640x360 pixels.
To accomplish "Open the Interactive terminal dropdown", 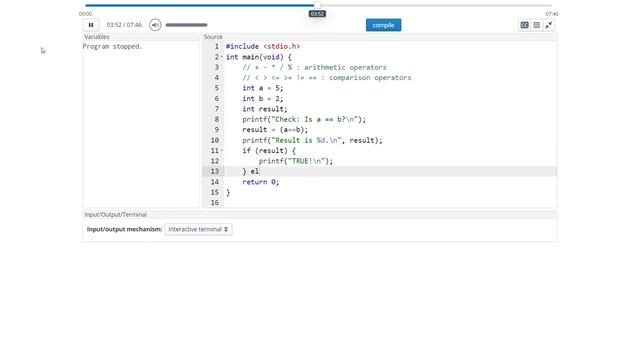I will [198, 229].
